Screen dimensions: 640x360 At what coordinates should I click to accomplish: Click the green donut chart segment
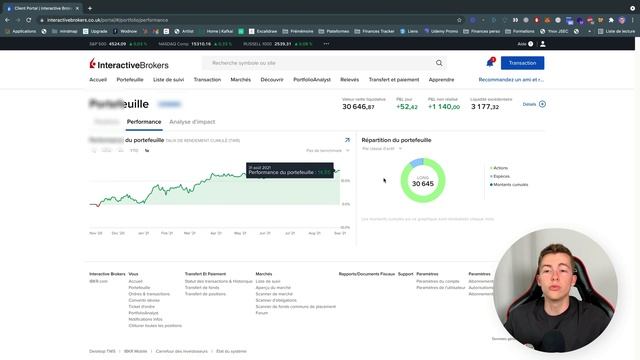pyautogui.click(x=423, y=200)
